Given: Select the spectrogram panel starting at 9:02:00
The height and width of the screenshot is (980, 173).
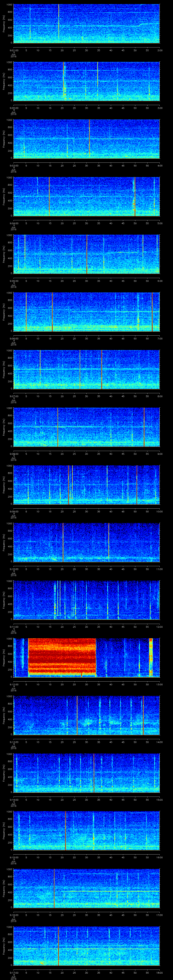Looking at the screenshot, I should click(86, 81).
